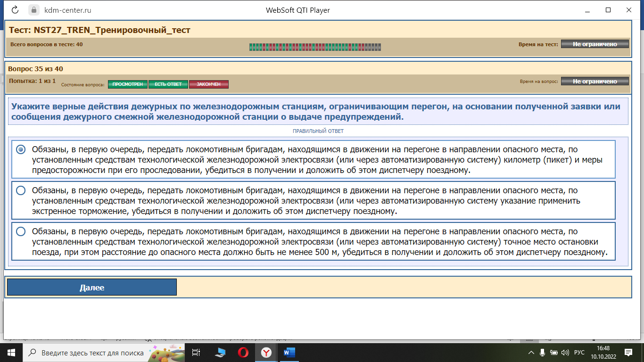
Task: Click the ПРАВИЛЬНЫЙ ОТВЕТ label
Action: pos(318,131)
